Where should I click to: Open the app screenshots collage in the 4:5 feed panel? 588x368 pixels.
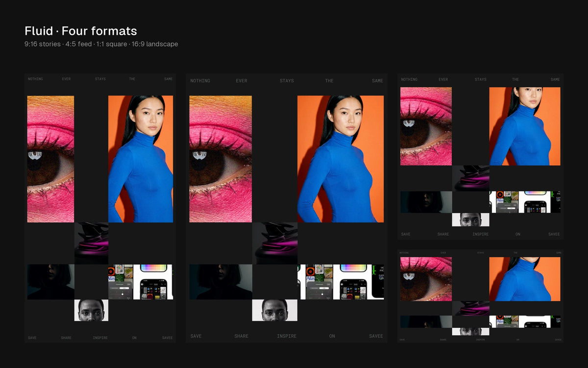point(341,282)
